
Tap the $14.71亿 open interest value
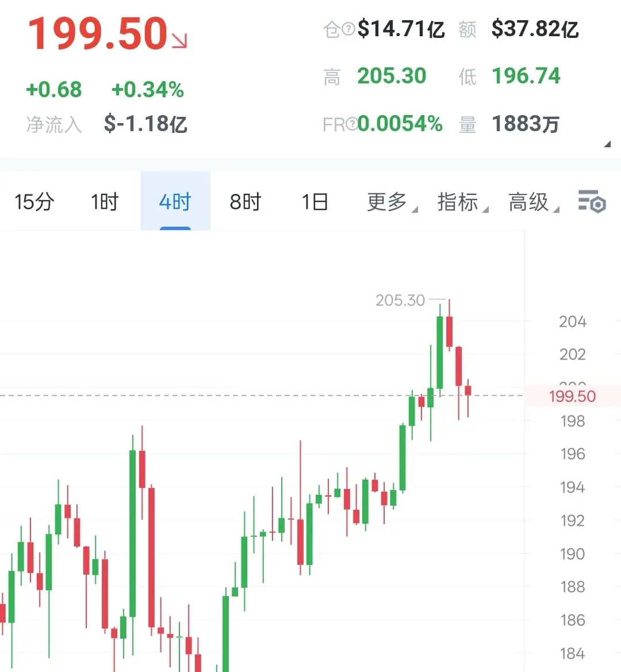point(401,29)
